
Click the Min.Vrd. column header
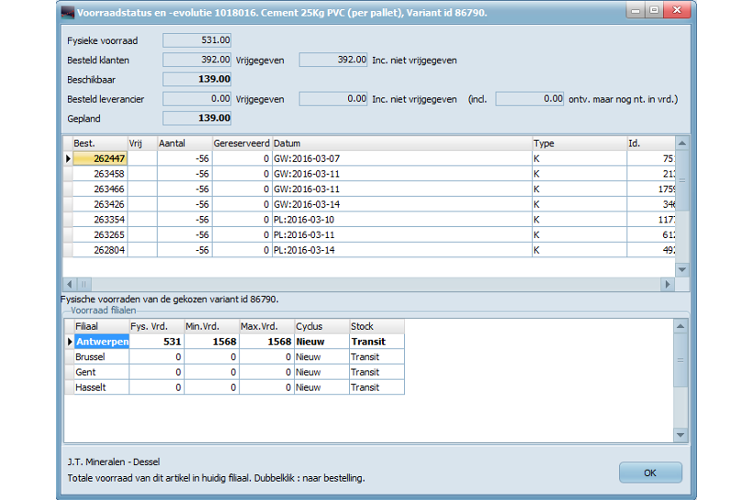click(x=212, y=326)
